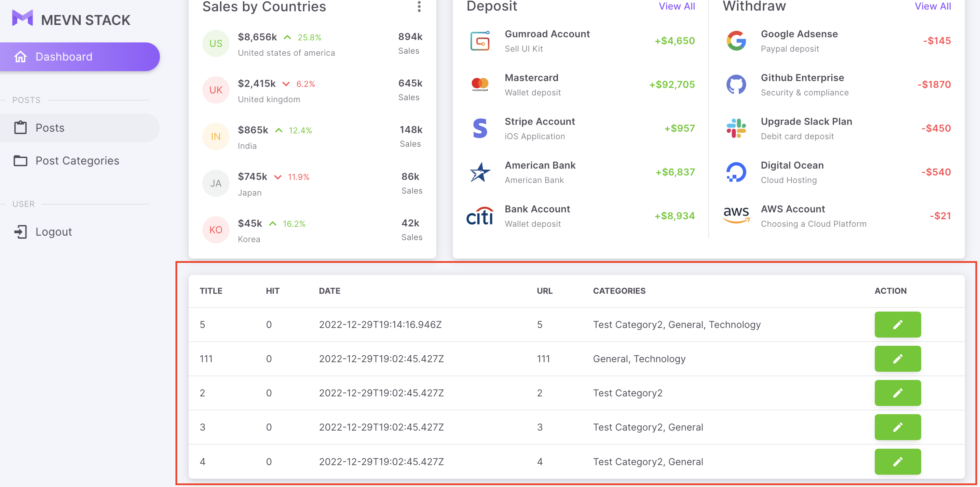Click the American Bank star icon
The width and height of the screenshot is (980, 487).
coord(480,172)
